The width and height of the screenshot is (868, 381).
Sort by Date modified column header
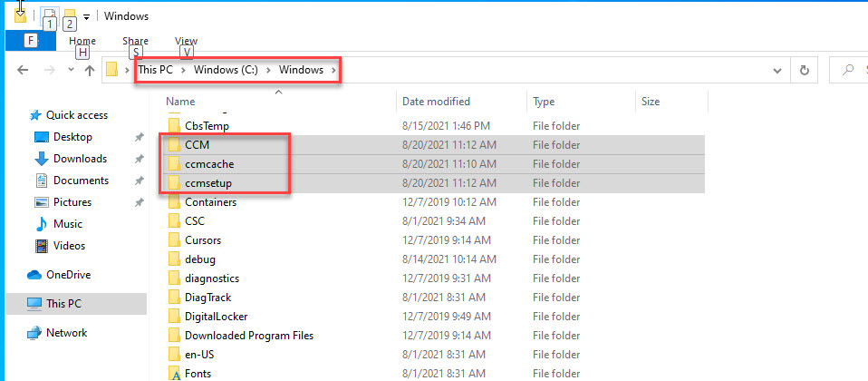point(437,102)
